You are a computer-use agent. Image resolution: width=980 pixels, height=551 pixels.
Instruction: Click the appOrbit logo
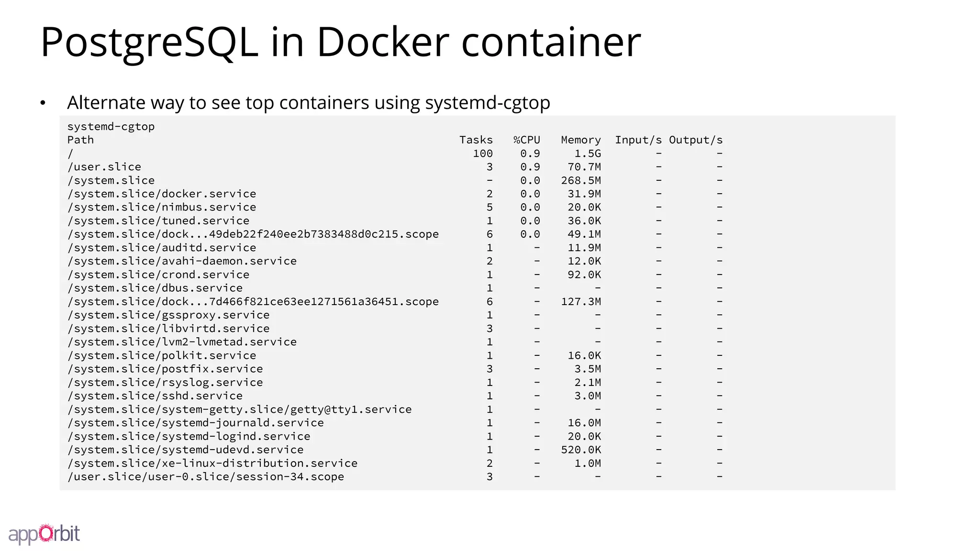(44, 534)
